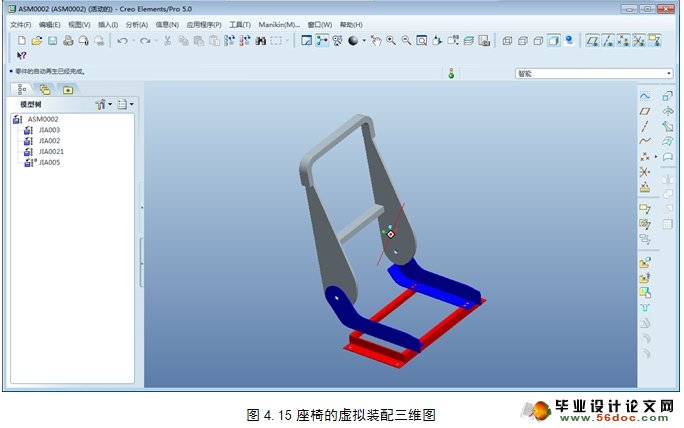Toggle datum axes display

pos(608,41)
